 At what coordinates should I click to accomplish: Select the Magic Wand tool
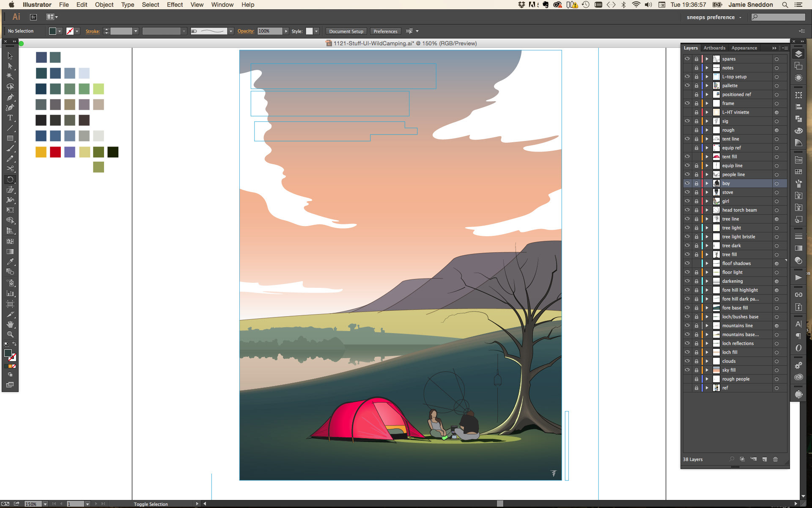pyautogui.click(x=10, y=76)
